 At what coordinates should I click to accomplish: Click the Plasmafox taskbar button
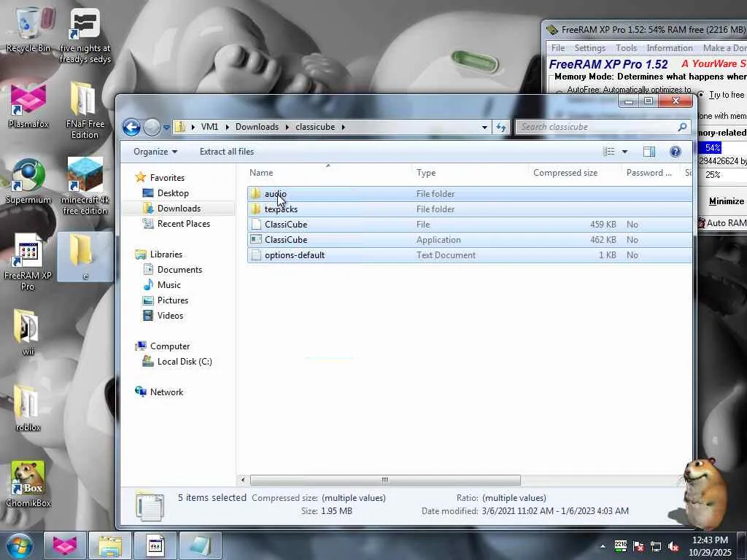[x=65, y=545]
